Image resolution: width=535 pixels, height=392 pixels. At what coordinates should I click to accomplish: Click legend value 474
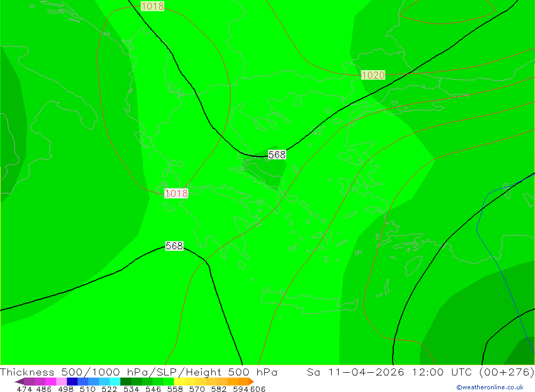[24, 389]
